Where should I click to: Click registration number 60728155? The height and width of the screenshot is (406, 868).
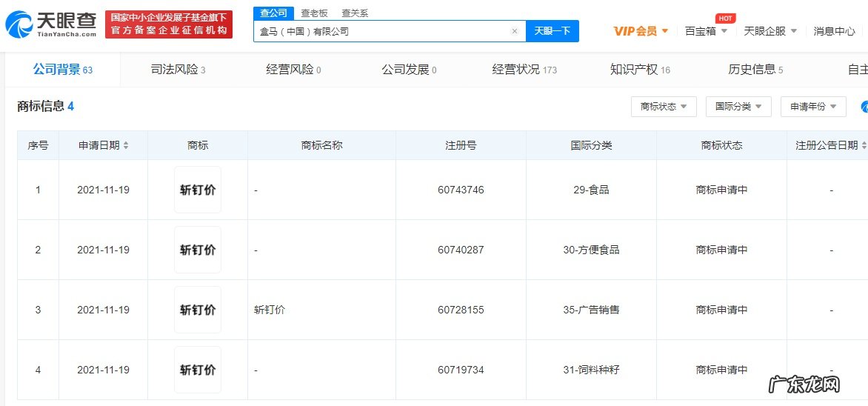(x=461, y=310)
